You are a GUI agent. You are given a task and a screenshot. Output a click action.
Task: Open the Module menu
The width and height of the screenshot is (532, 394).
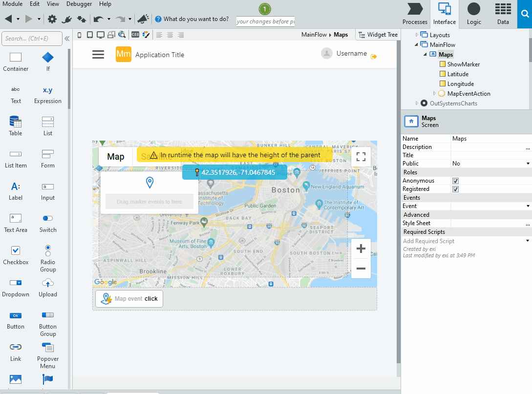click(x=13, y=4)
